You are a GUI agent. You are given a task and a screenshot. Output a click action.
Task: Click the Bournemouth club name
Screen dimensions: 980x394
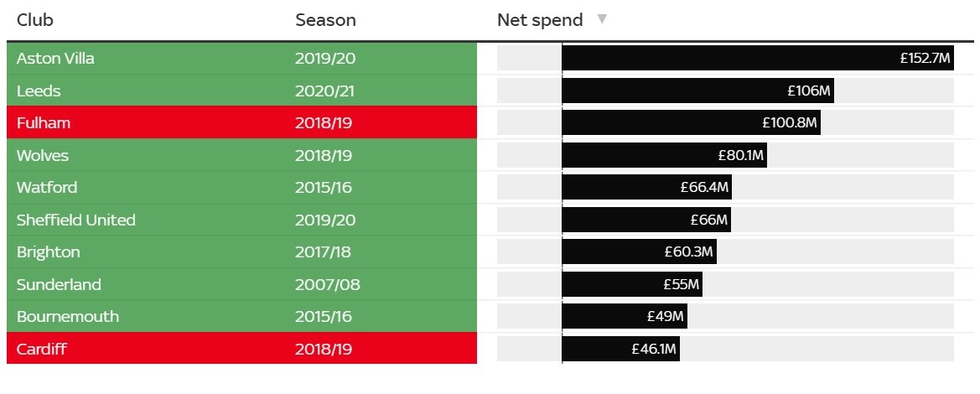click(x=68, y=317)
